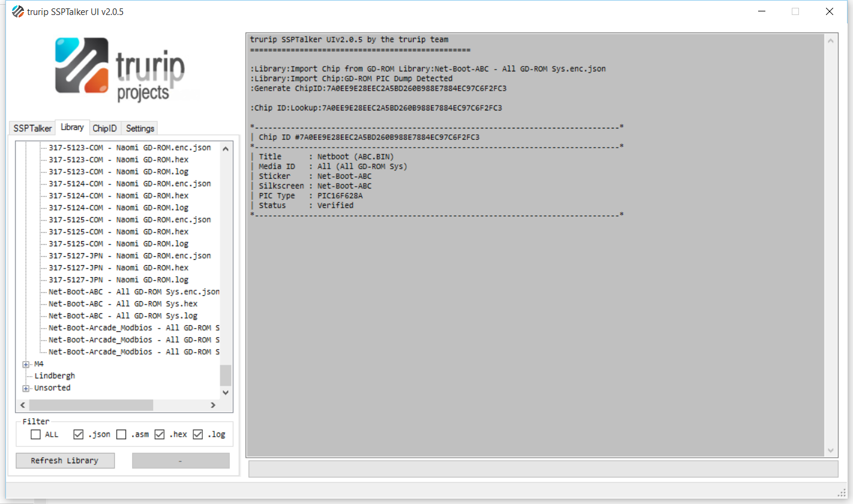Check the .asm filter checkbox
The width and height of the screenshot is (853, 504).
(x=121, y=434)
